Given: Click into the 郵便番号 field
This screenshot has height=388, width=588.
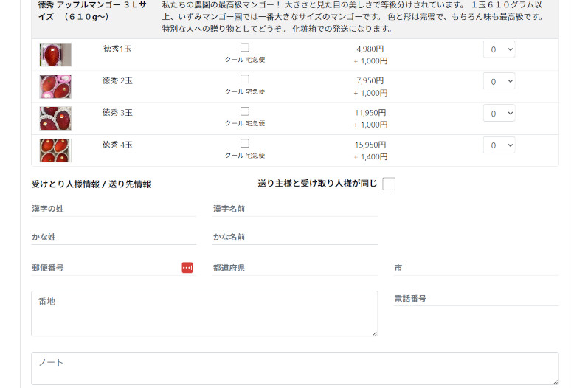Looking at the screenshot, I should point(103,268).
